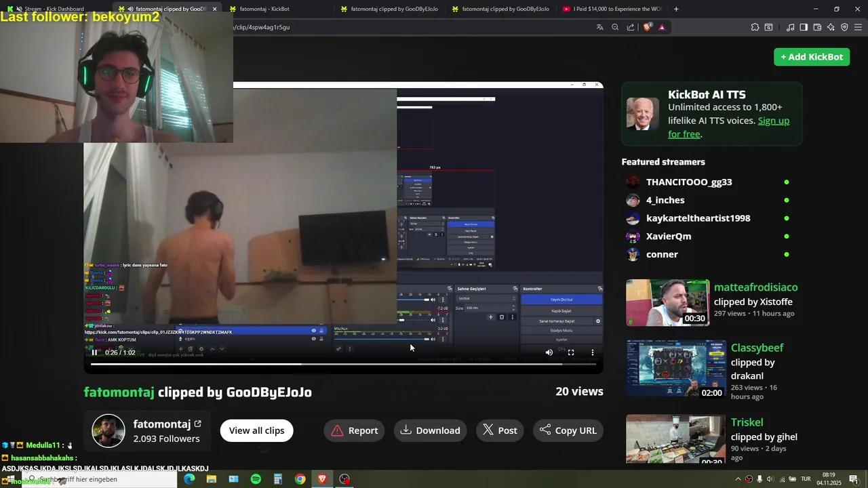Open Calculator from the taskbar
Image resolution: width=868 pixels, height=488 pixels.
(278, 479)
